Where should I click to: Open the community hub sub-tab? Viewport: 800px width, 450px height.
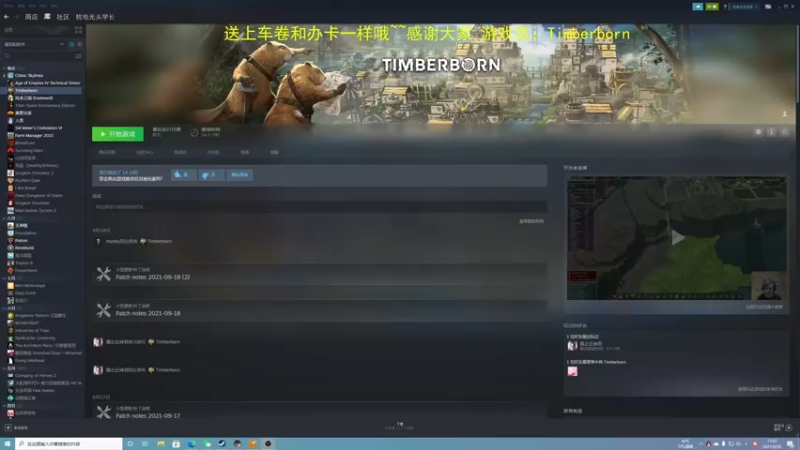(x=144, y=152)
